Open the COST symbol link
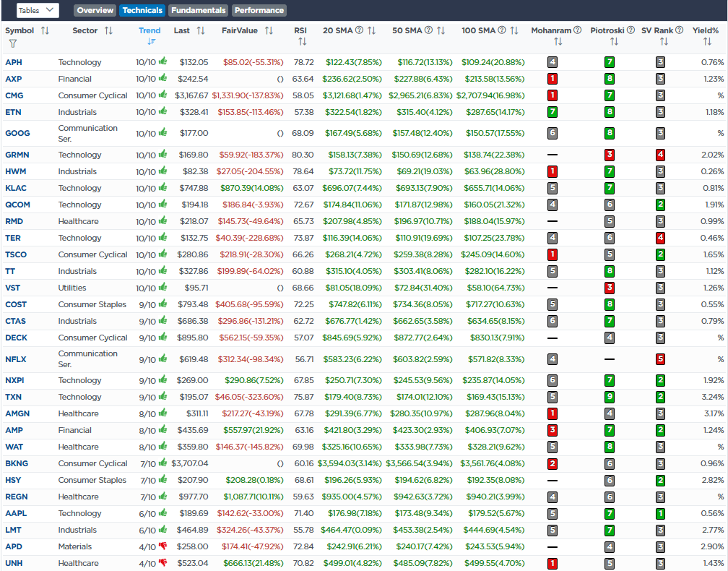This screenshot has width=728, height=571. 16,305
